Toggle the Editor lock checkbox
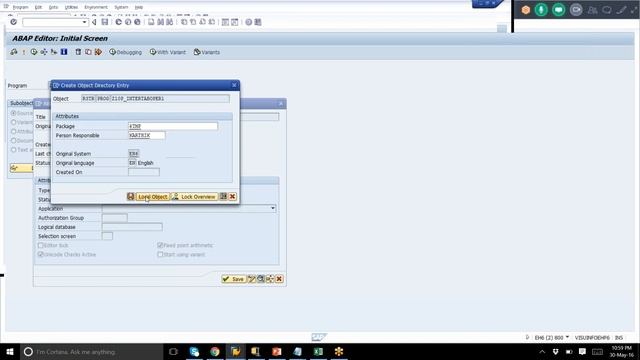Screen dimensions: 640x360 [40, 245]
